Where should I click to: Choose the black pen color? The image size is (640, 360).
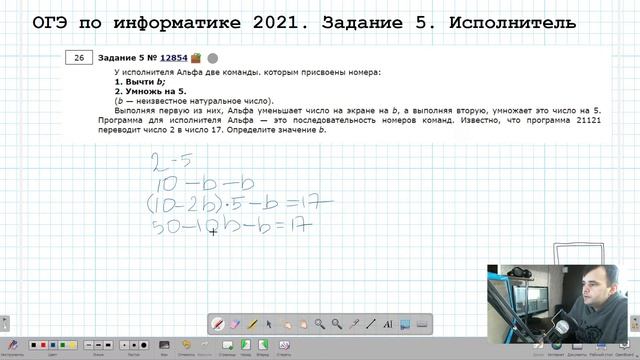coord(34,345)
